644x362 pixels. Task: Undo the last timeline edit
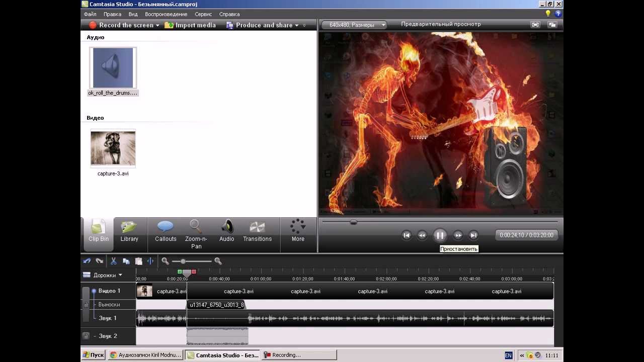point(87,261)
